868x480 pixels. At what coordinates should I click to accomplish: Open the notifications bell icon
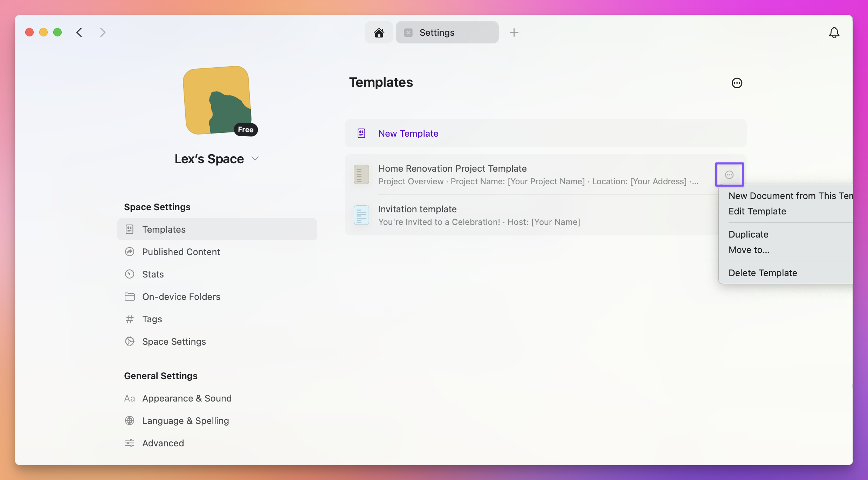click(x=834, y=32)
